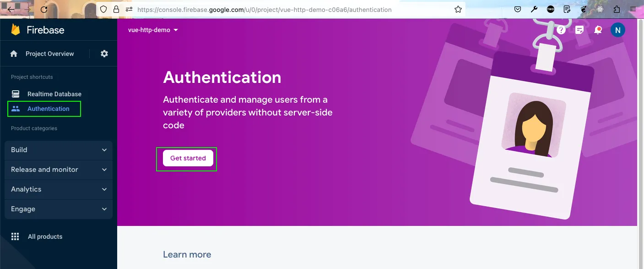The image size is (644, 269).
Task: Click the notes-with-pencil extension icon
Action: [x=567, y=9]
